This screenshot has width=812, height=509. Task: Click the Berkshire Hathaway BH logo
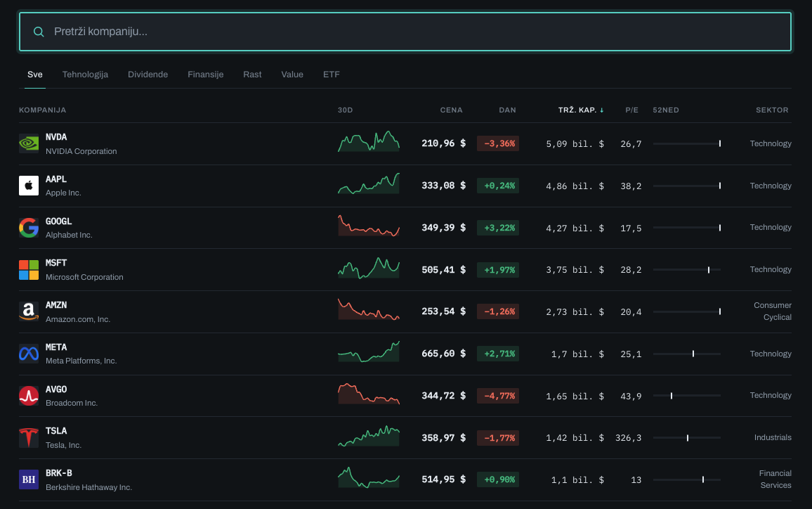(29, 479)
